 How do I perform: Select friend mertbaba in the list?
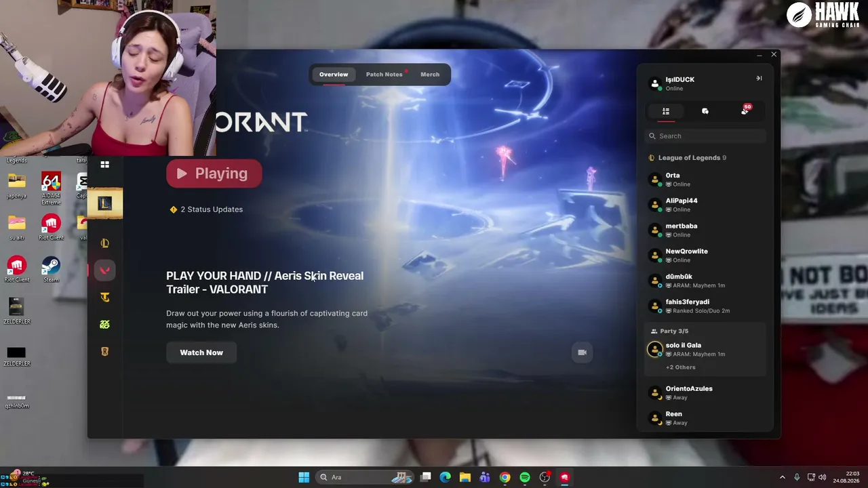click(705, 230)
